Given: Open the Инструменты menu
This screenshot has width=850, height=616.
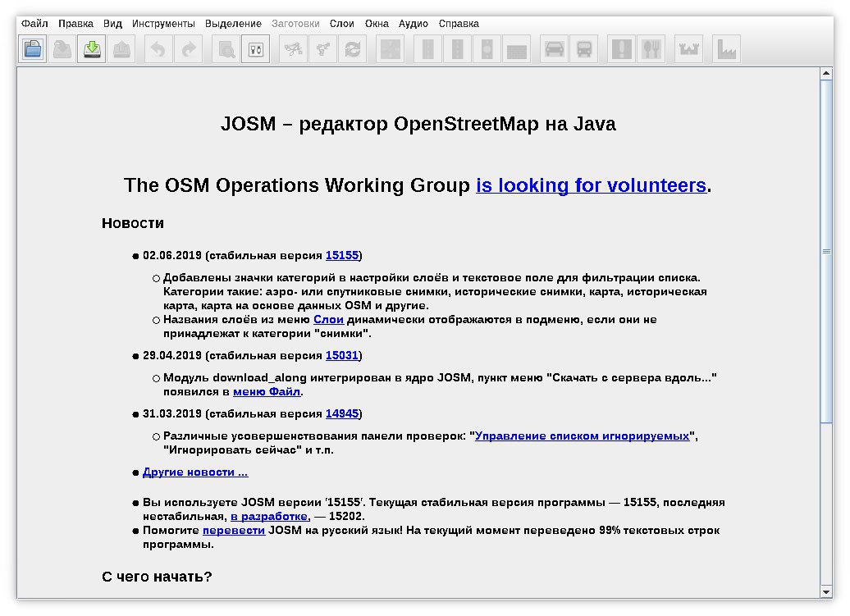Looking at the screenshot, I should click(x=163, y=23).
